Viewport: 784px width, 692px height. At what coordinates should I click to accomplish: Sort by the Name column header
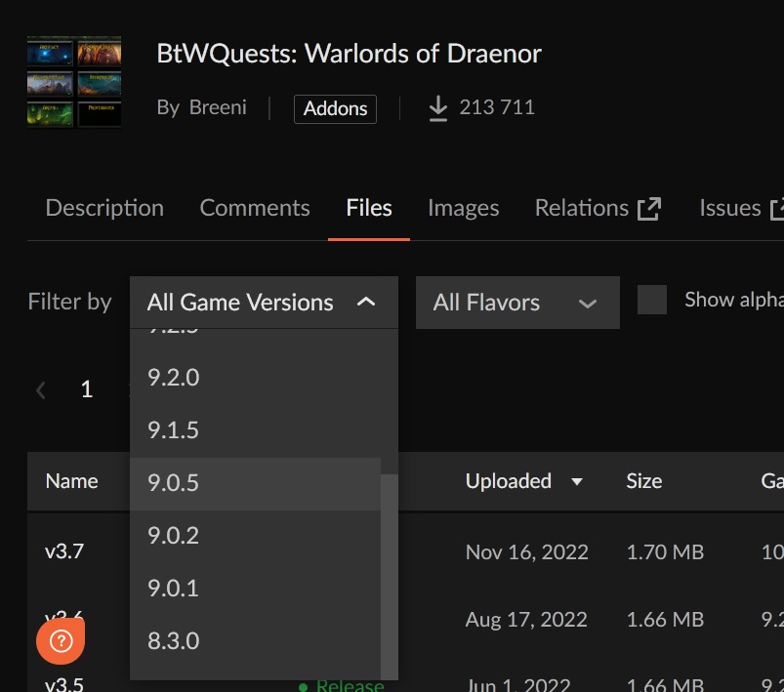[71, 481]
